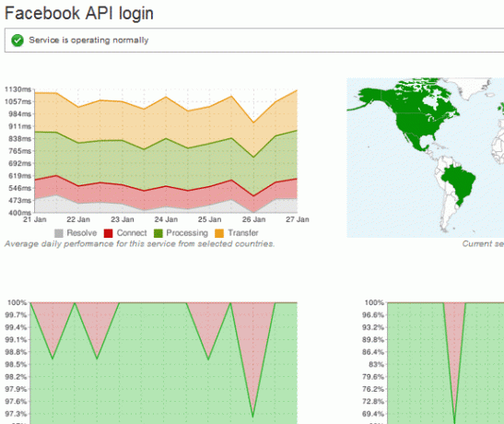Click the 546ms axis value
The width and height of the screenshot is (504, 424).
coord(19,188)
